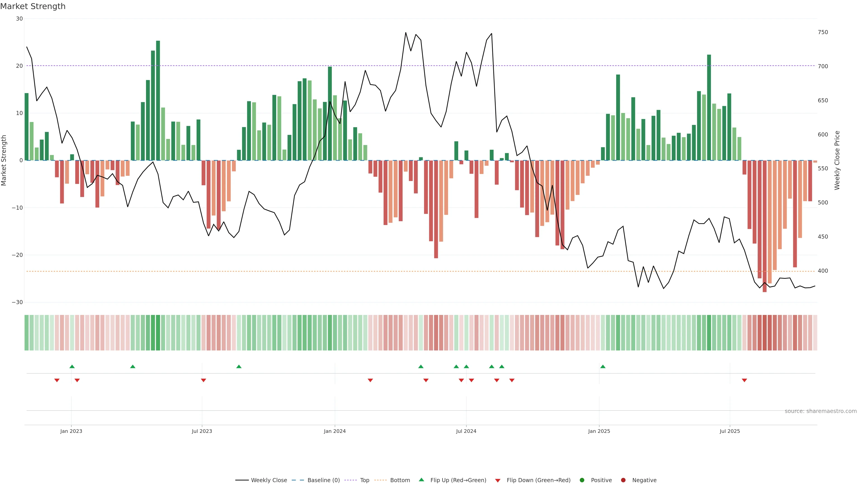Click the Market Strength chart title
Viewport: 868px width, 488px height.
click(33, 6)
